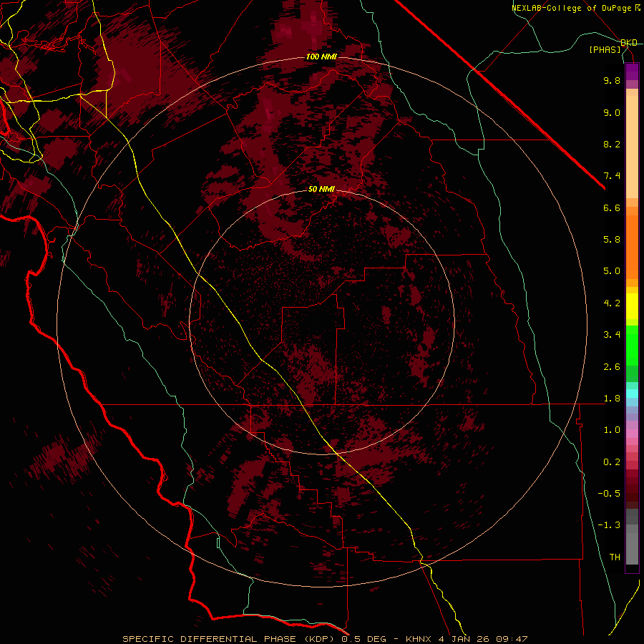644x644 pixels.
Task: Select the 5.0 legend value
Action: tap(612, 271)
